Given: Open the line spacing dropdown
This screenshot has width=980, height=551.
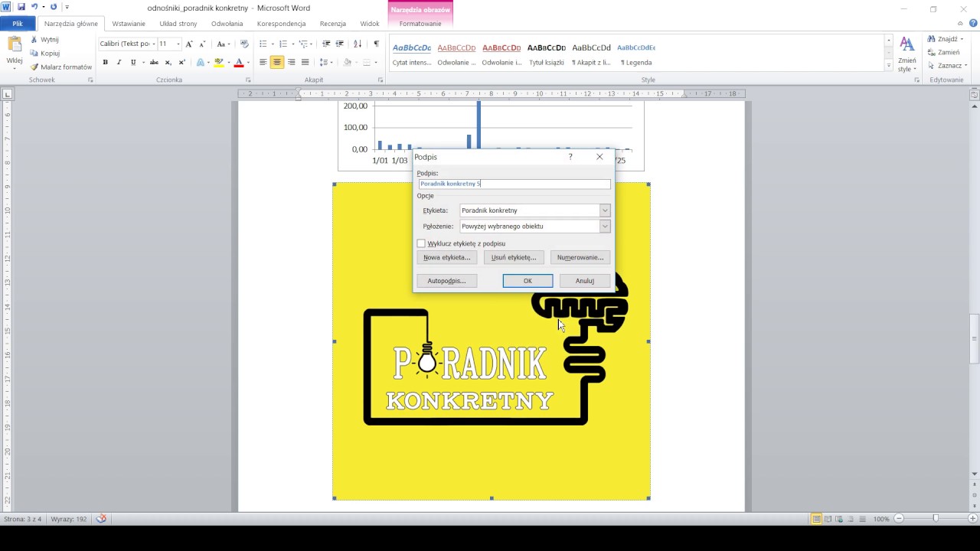Looking at the screenshot, I should pos(325,62).
